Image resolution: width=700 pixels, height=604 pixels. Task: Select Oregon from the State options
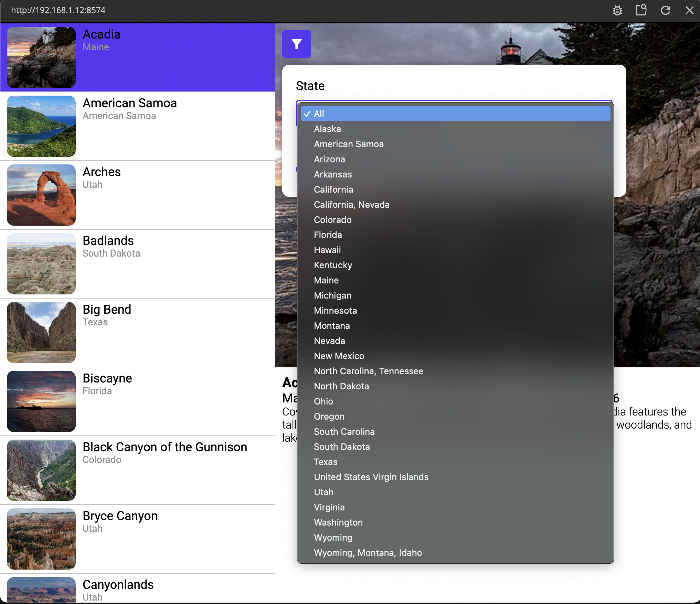point(455,417)
